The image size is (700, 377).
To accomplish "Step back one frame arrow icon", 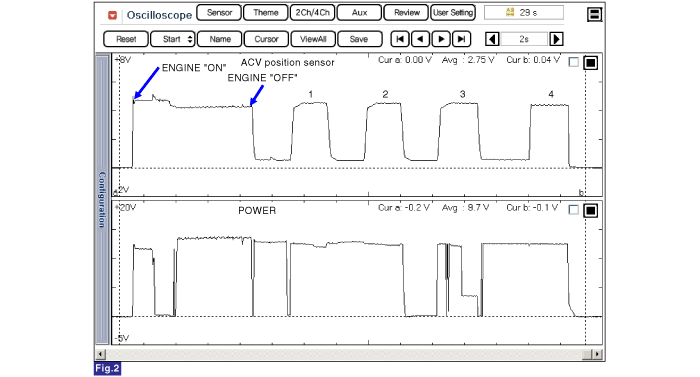I will (420, 39).
